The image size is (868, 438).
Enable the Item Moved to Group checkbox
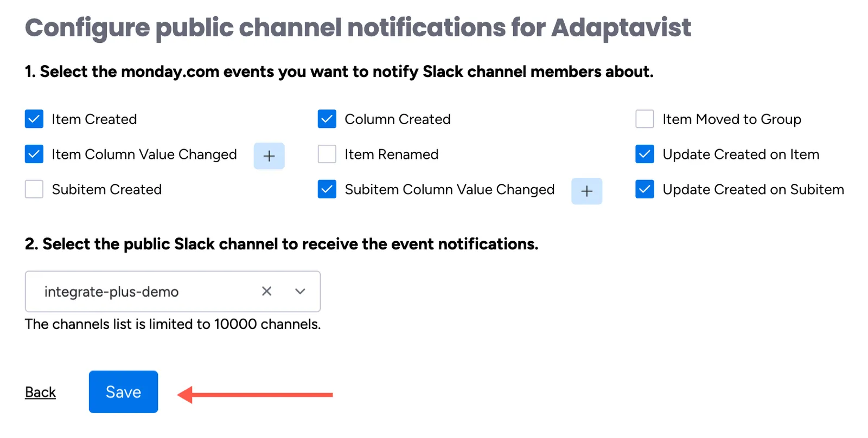point(644,119)
